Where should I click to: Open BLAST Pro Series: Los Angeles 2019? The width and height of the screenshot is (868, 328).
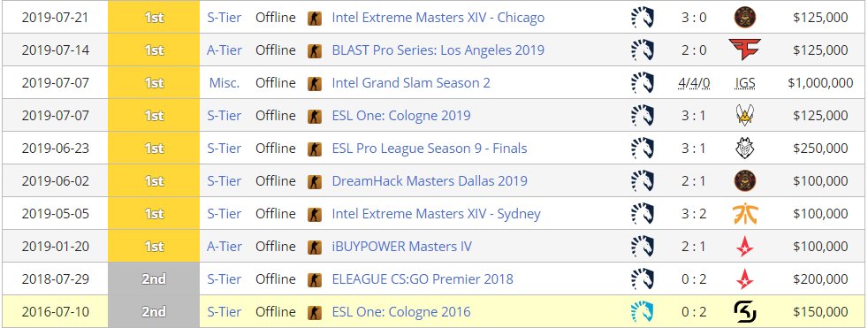tap(438, 50)
